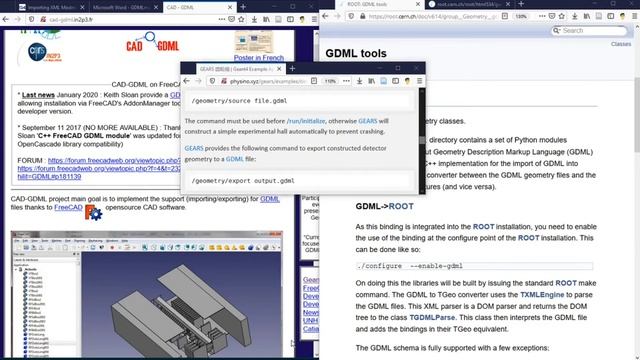
Task: Open the TXMLEngine link
Action: [542, 295]
